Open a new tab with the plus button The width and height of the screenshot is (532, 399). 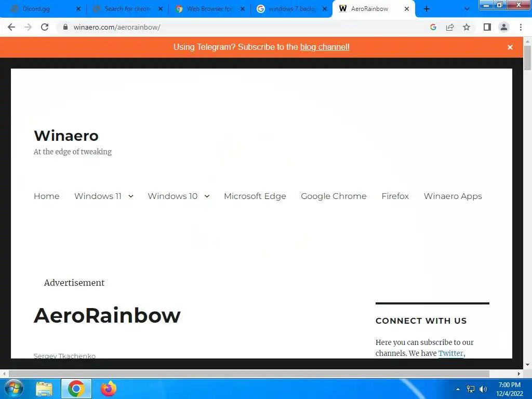pos(427,9)
